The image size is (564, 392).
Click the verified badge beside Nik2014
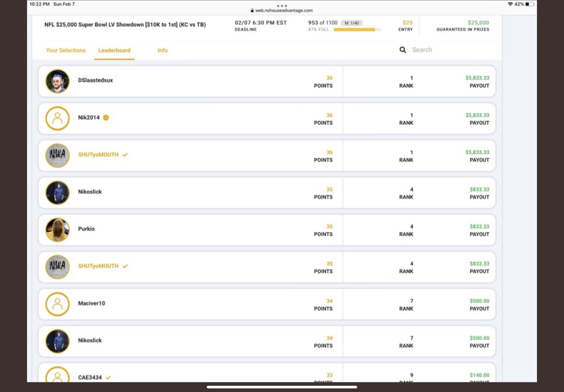106,118
